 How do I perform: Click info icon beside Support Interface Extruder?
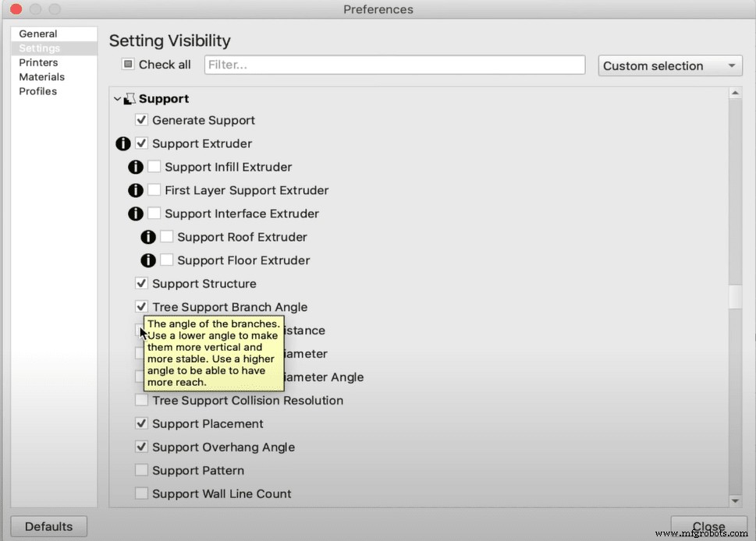(135, 214)
